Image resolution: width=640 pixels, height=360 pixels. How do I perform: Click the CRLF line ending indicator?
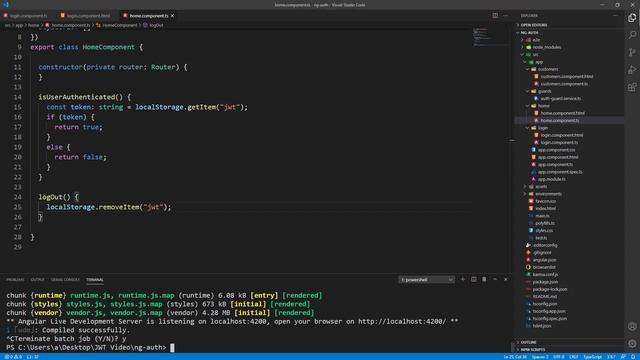(x=574, y=357)
